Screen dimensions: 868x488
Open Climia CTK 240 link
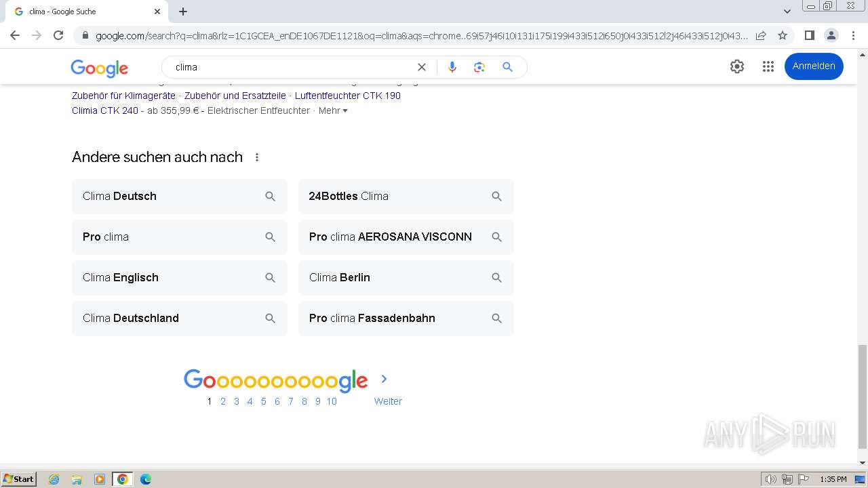coord(105,110)
